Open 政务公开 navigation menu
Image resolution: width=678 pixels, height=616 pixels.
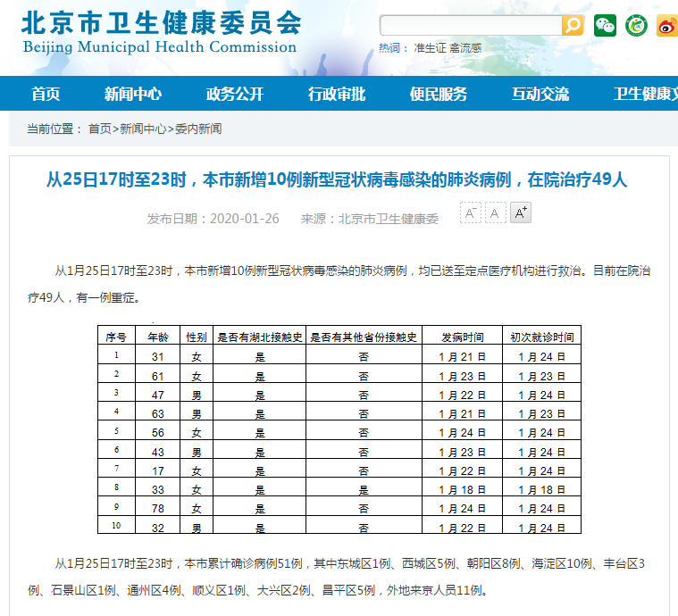pos(235,94)
